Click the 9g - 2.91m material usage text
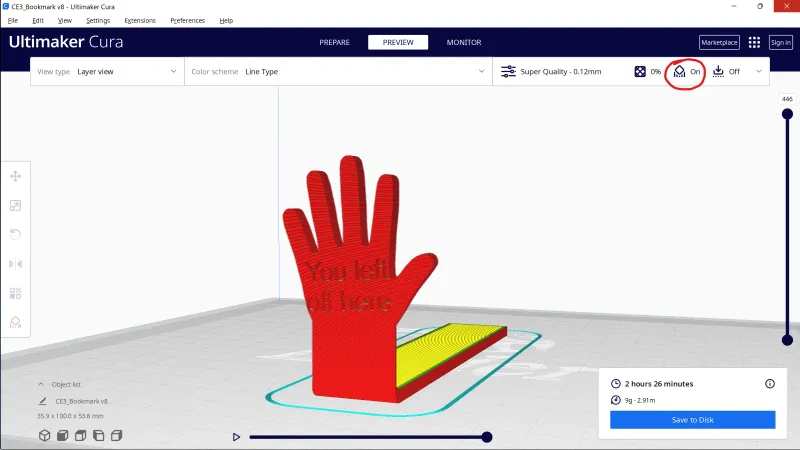This screenshot has height=450, width=800. click(640, 400)
